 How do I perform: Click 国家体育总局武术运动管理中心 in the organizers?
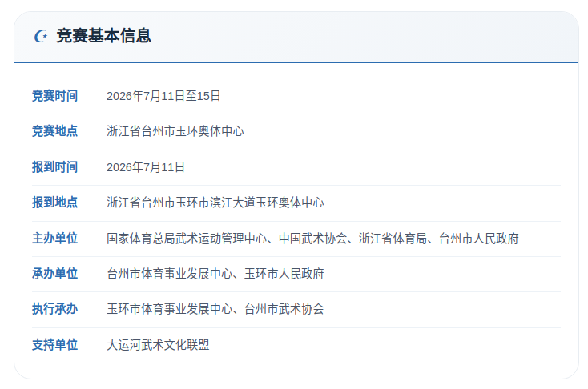coord(186,239)
